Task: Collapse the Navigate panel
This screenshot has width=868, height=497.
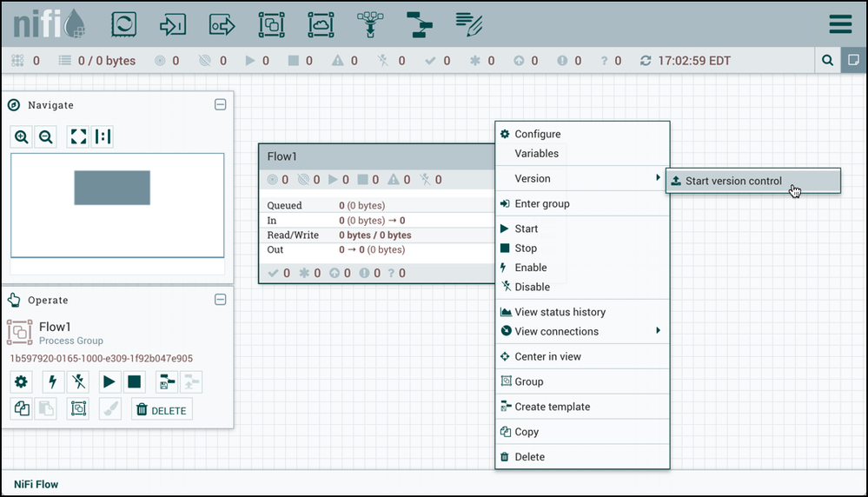Action: click(220, 105)
